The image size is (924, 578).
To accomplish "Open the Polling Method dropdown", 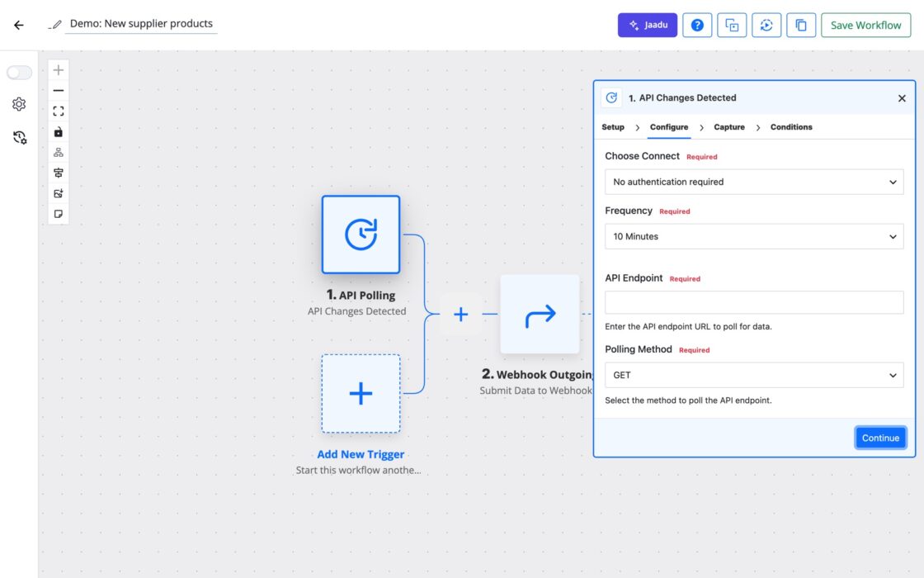I will tap(754, 375).
